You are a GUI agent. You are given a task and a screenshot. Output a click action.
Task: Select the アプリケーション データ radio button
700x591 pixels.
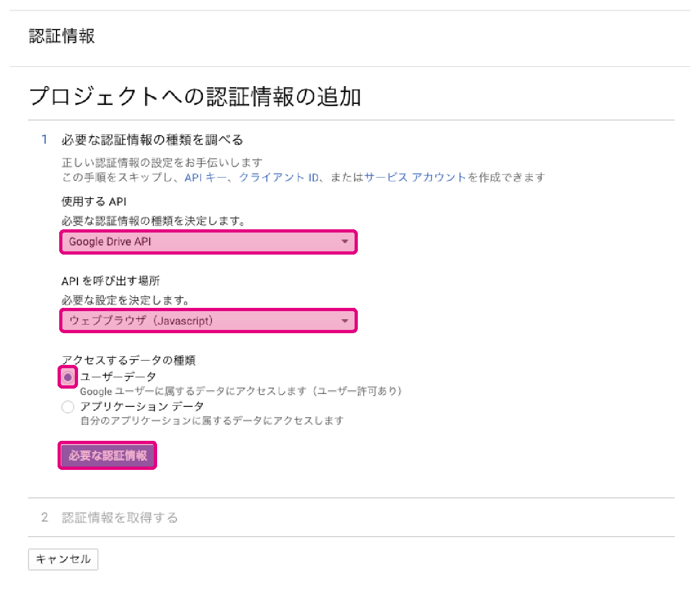68,407
